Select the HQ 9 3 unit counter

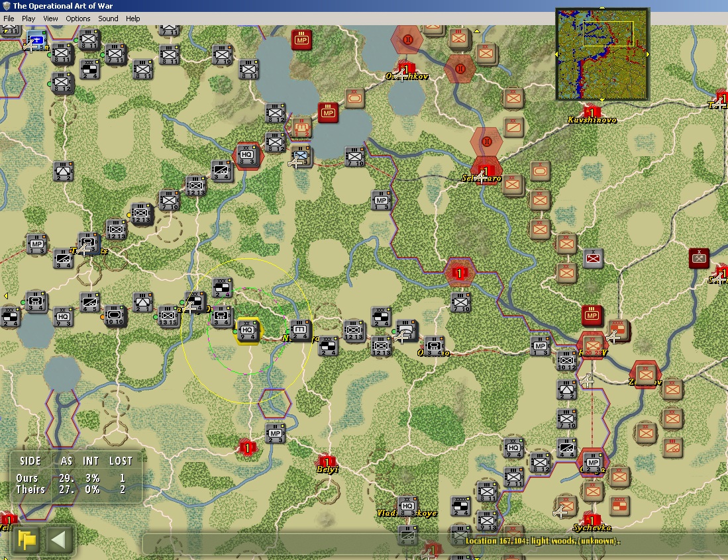click(x=63, y=317)
